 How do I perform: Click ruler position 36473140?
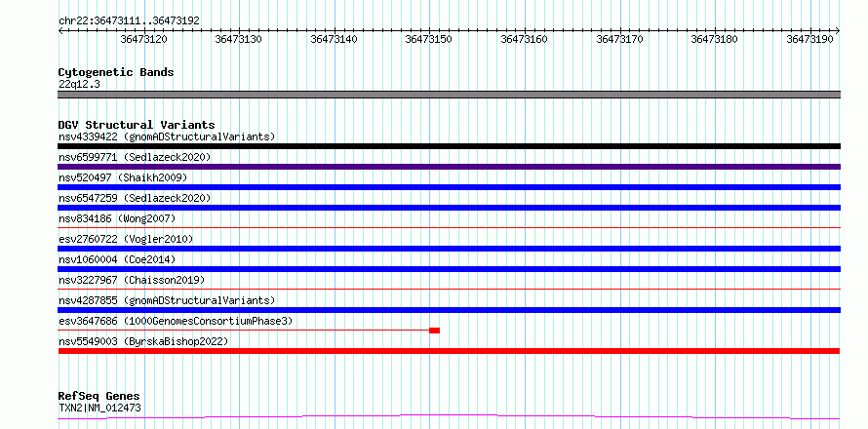click(x=334, y=39)
